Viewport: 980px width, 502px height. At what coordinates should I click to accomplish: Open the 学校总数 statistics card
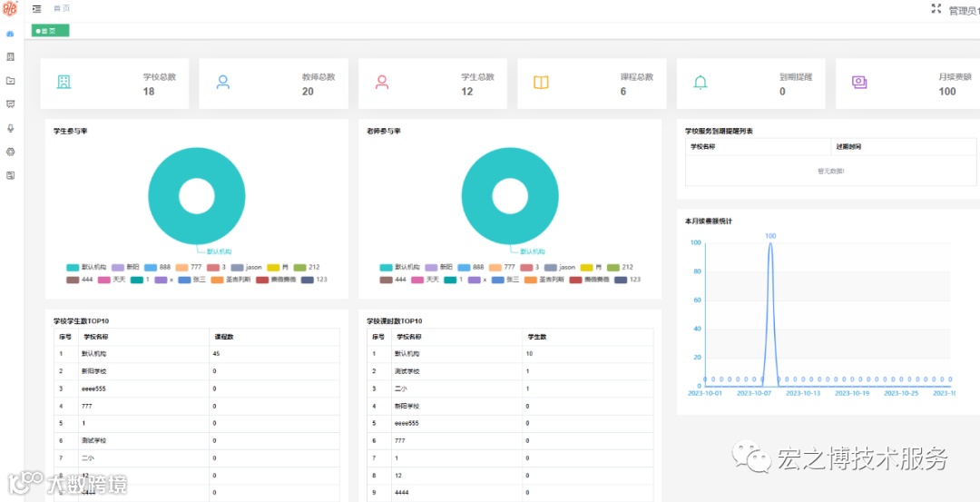114,84
